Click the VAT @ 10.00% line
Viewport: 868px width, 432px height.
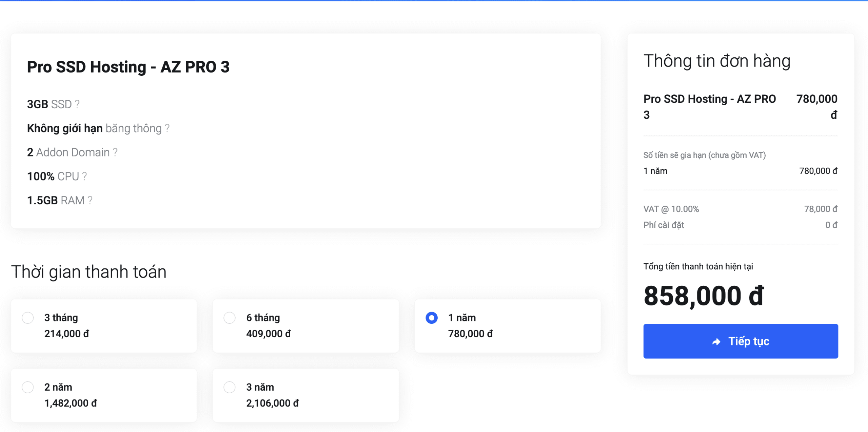(671, 209)
